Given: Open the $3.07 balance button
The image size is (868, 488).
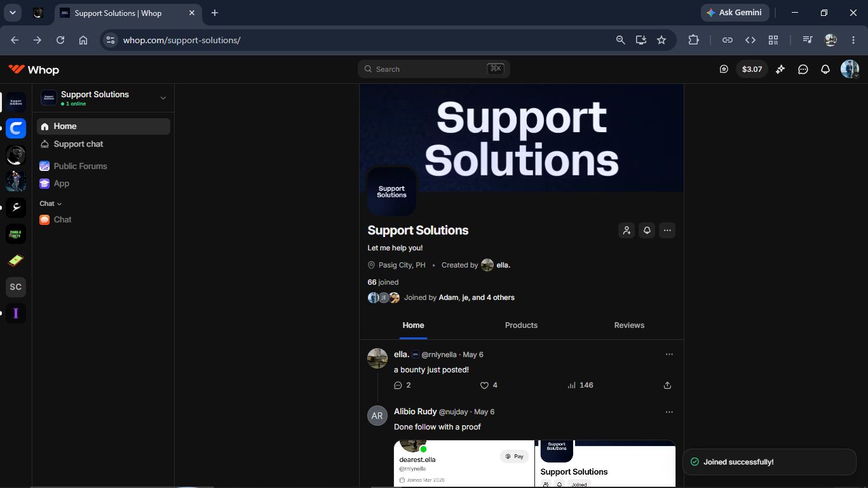Looking at the screenshot, I should point(752,69).
